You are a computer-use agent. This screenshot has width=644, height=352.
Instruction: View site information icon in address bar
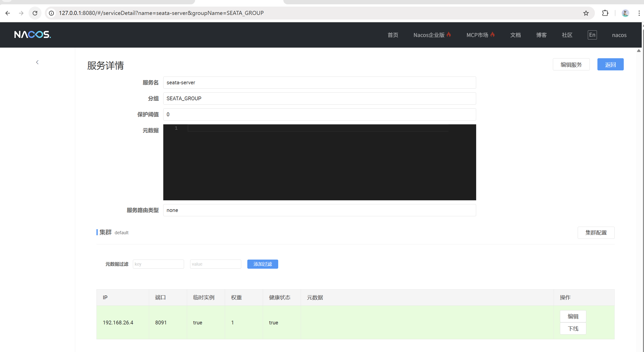coord(51,13)
